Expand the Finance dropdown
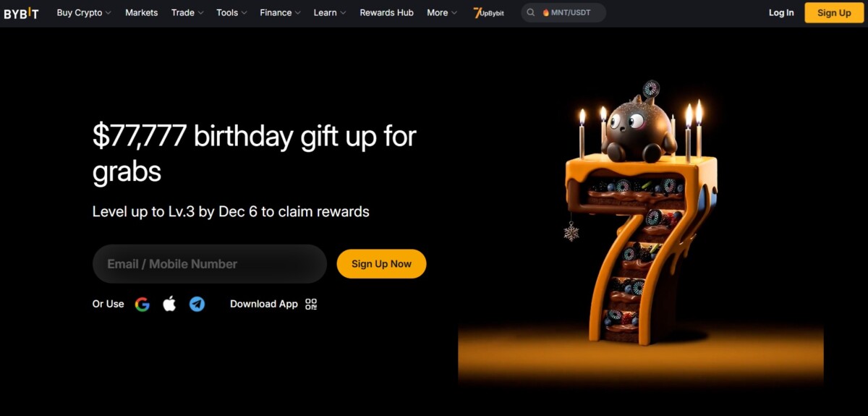This screenshot has width=868, height=416. tap(281, 13)
